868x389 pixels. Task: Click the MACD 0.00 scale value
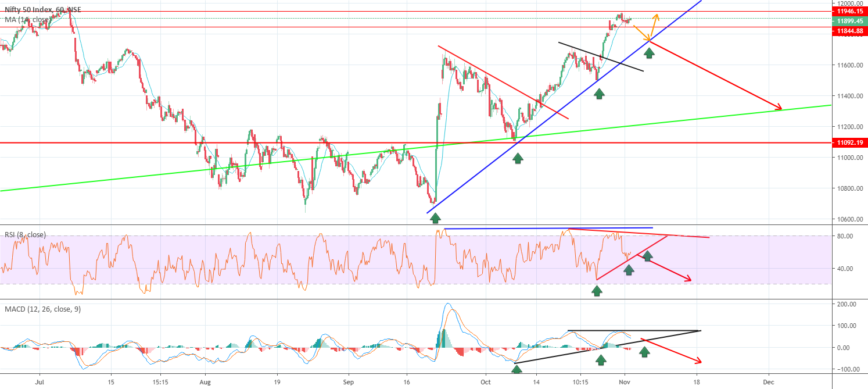pyautogui.click(x=843, y=348)
